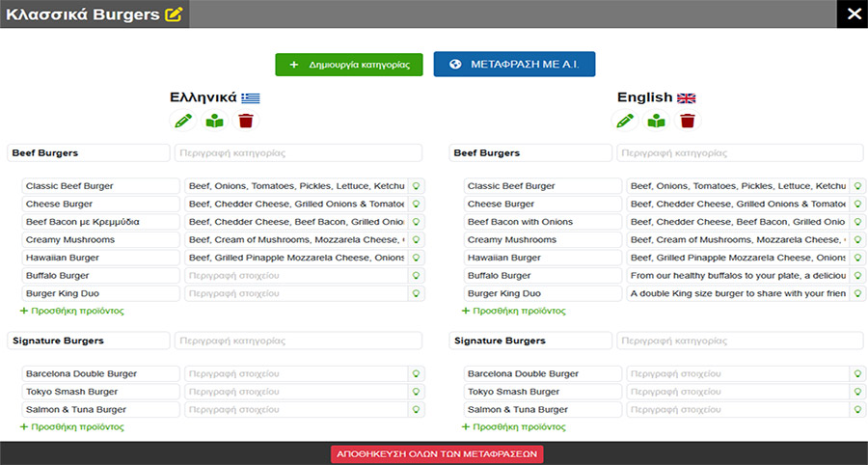Click the English green book icon
The width and height of the screenshot is (868, 465).
[x=656, y=121]
